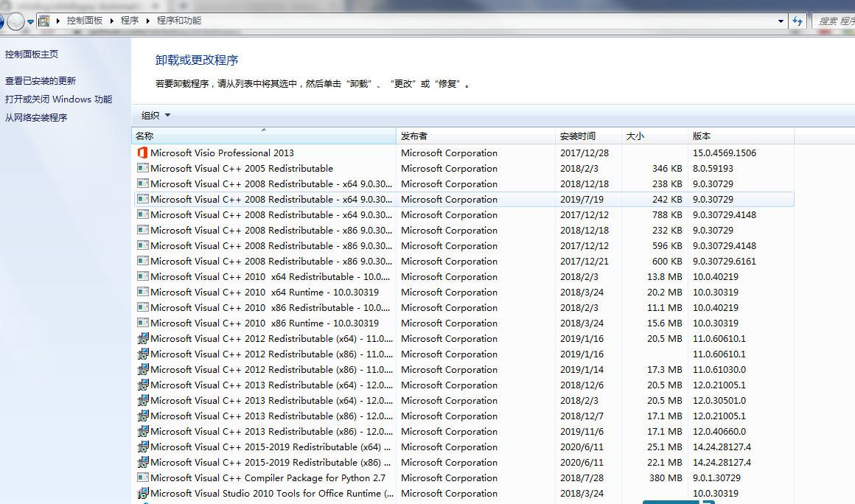Expand the arrow after 控制面板 in breadcrumb
855x504 pixels.
112,21
